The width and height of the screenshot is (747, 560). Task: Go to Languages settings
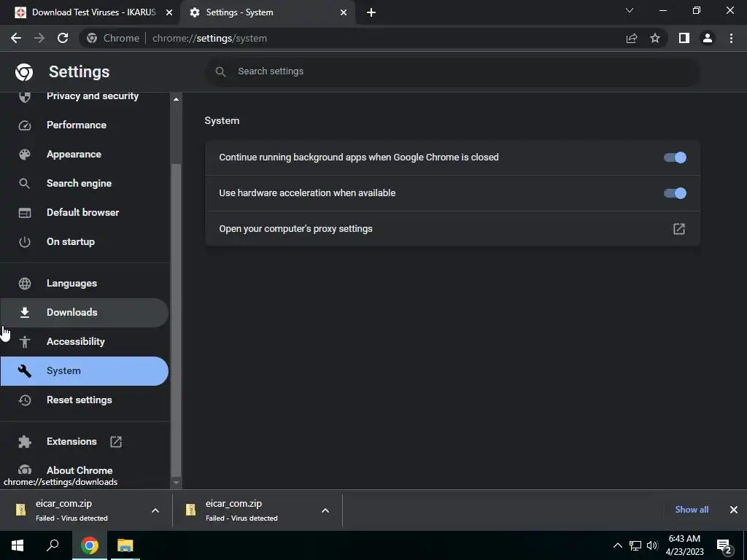[x=85, y=284]
